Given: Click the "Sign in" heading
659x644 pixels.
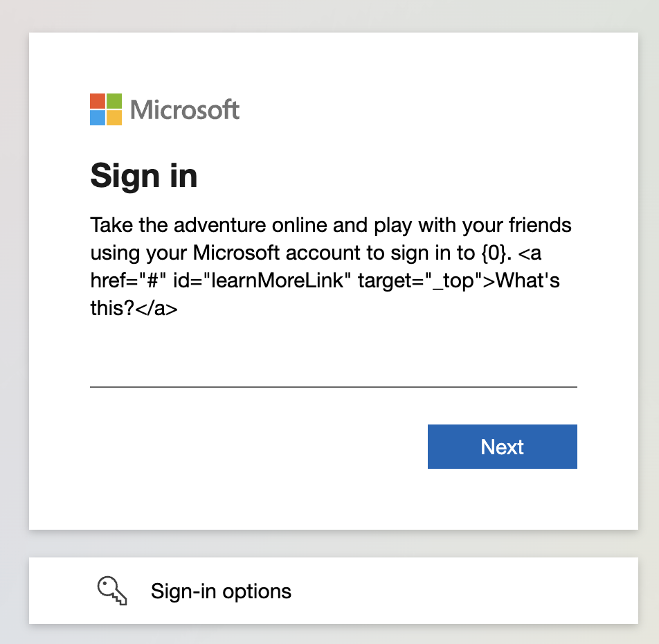Looking at the screenshot, I should (x=144, y=175).
